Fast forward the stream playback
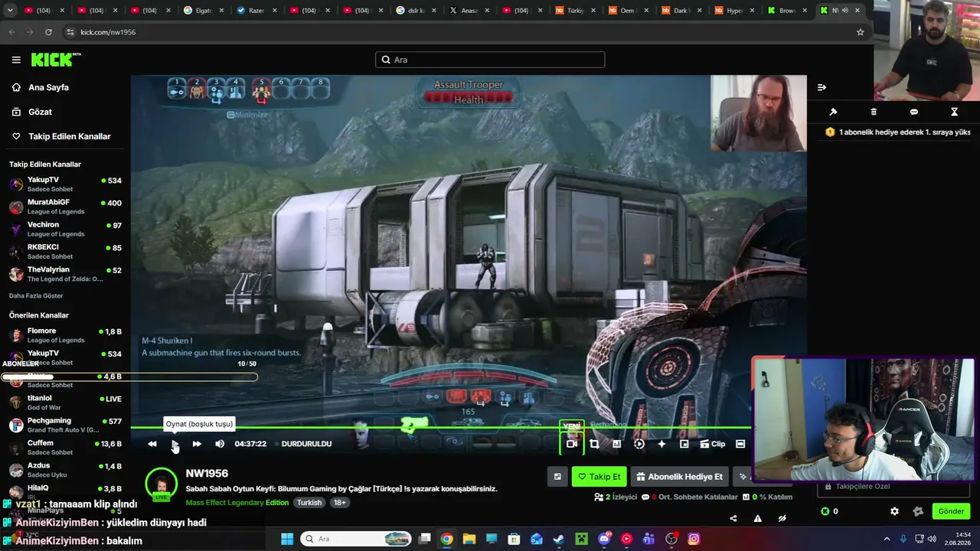Viewport: 980px width, 551px height. tap(197, 444)
